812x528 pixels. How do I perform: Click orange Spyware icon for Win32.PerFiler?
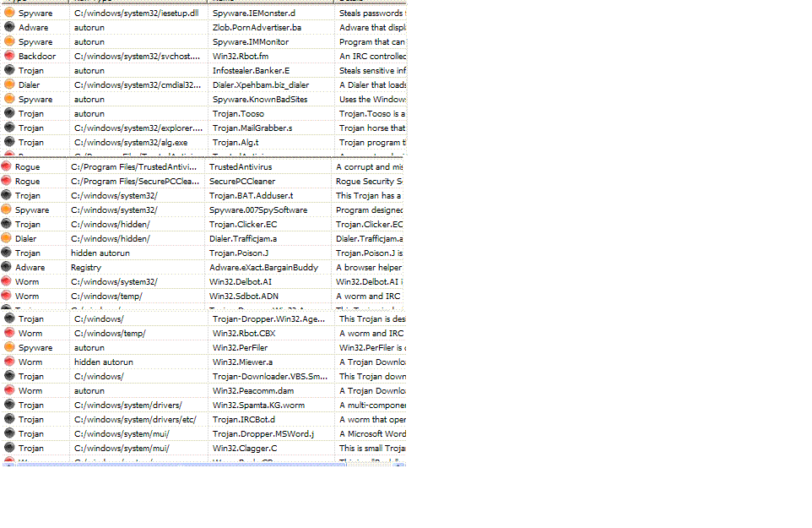[x=9, y=347]
